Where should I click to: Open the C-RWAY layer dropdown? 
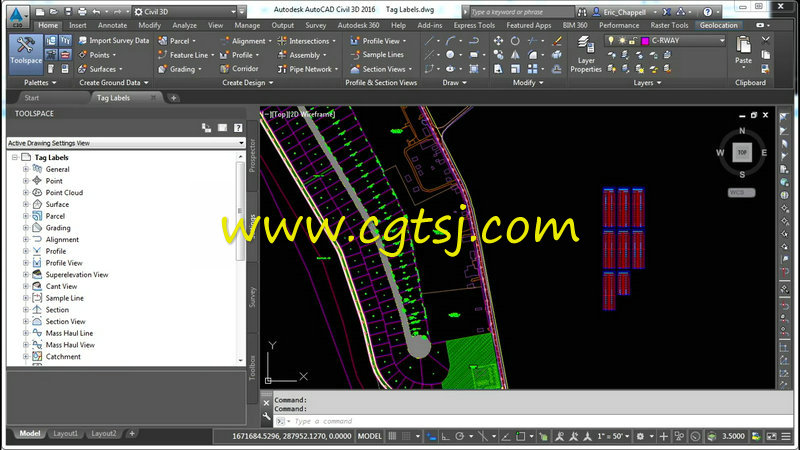(x=722, y=40)
